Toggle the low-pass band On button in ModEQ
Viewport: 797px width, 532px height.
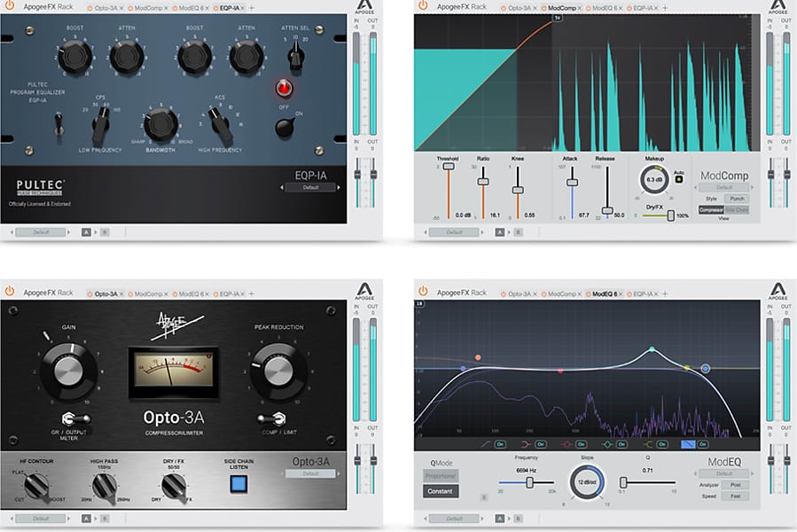coord(703,444)
